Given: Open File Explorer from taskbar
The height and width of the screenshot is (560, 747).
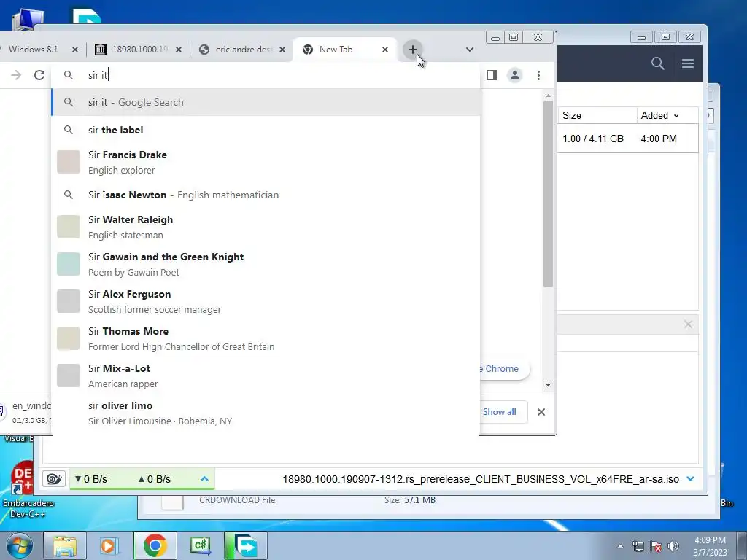Looking at the screenshot, I should pyautogui.click(x=65, y=545).
